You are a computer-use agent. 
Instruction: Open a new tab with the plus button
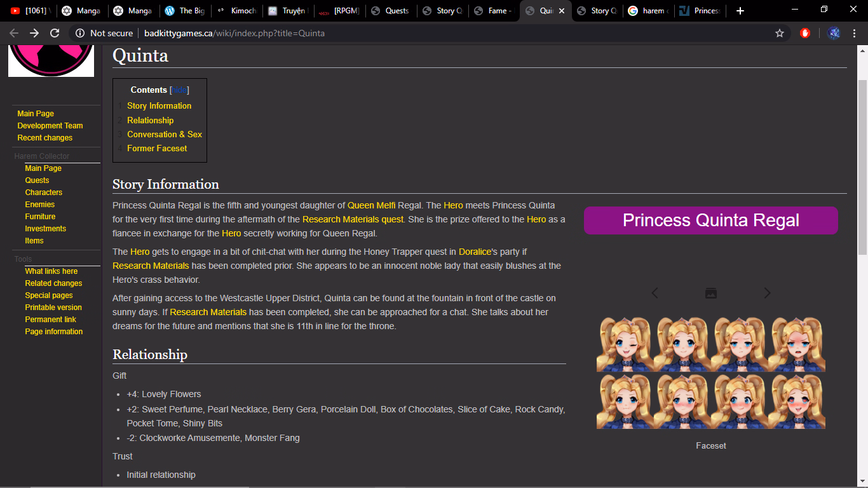pos(740,11)
